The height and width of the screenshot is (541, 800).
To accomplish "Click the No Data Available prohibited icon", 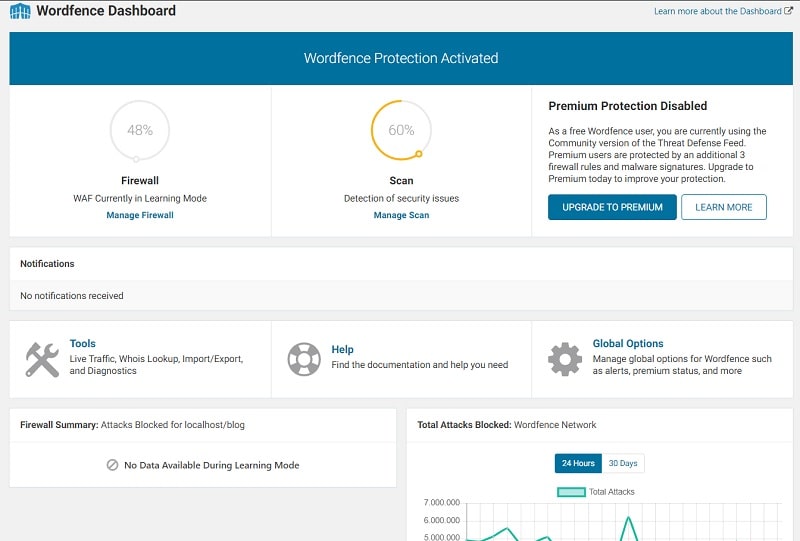I will point(113,465).
